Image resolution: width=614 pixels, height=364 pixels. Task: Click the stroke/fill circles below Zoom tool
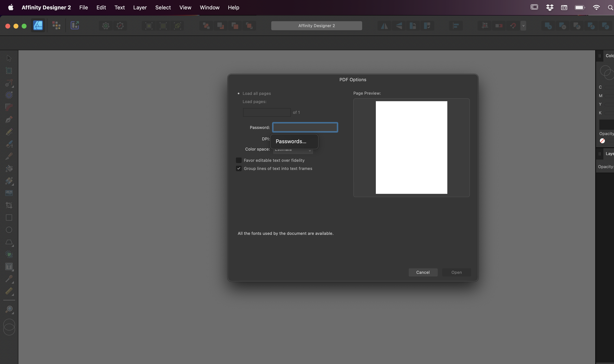click(x=9, y=327)
